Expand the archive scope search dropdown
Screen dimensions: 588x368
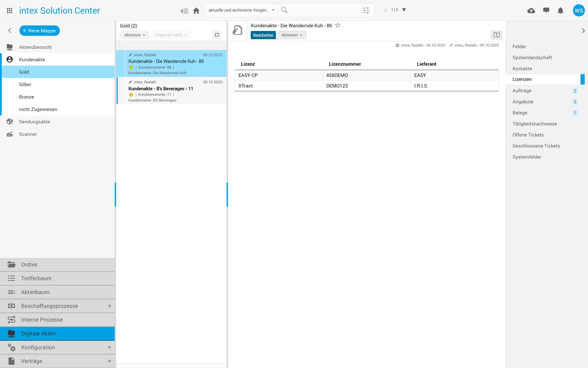(x=241, y=10)
